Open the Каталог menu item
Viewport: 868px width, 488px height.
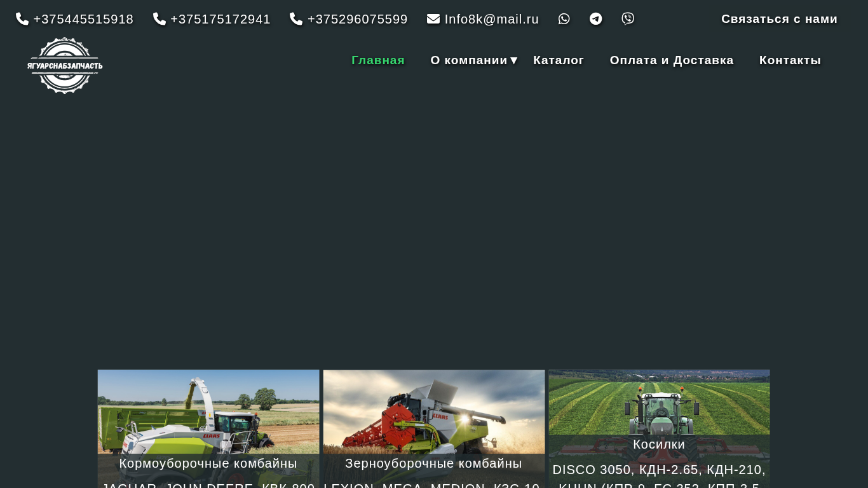coord(559,60)
